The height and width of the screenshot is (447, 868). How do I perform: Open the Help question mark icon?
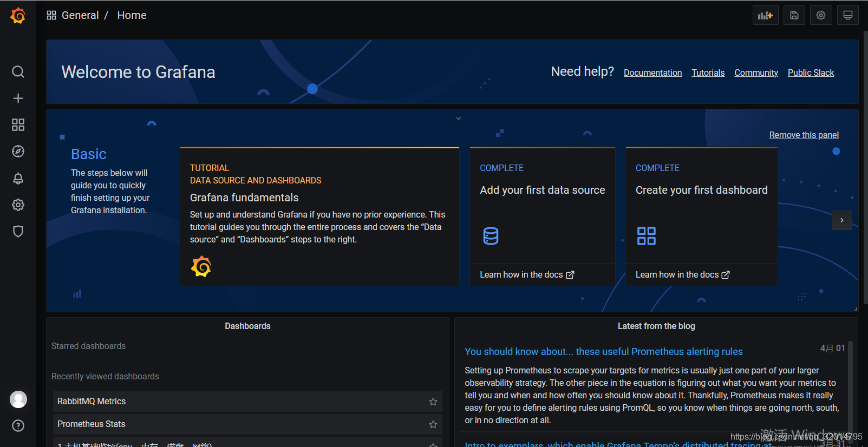point(18,426)
